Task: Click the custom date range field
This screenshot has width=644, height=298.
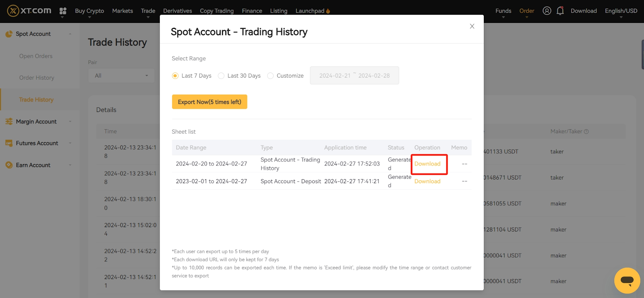Action: (x=354, y=76)
